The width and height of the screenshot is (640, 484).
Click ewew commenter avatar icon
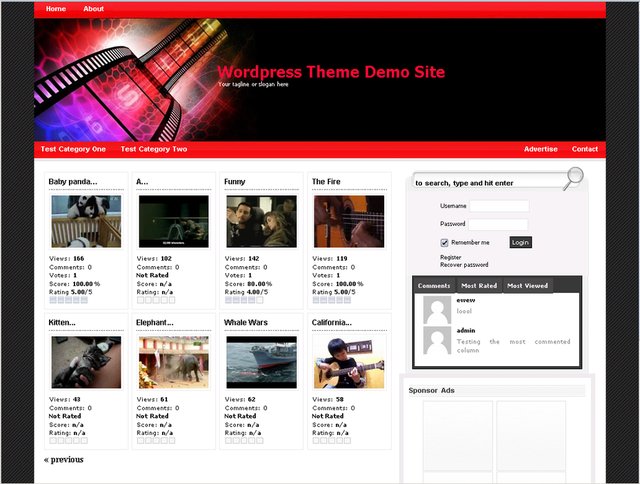437,310
